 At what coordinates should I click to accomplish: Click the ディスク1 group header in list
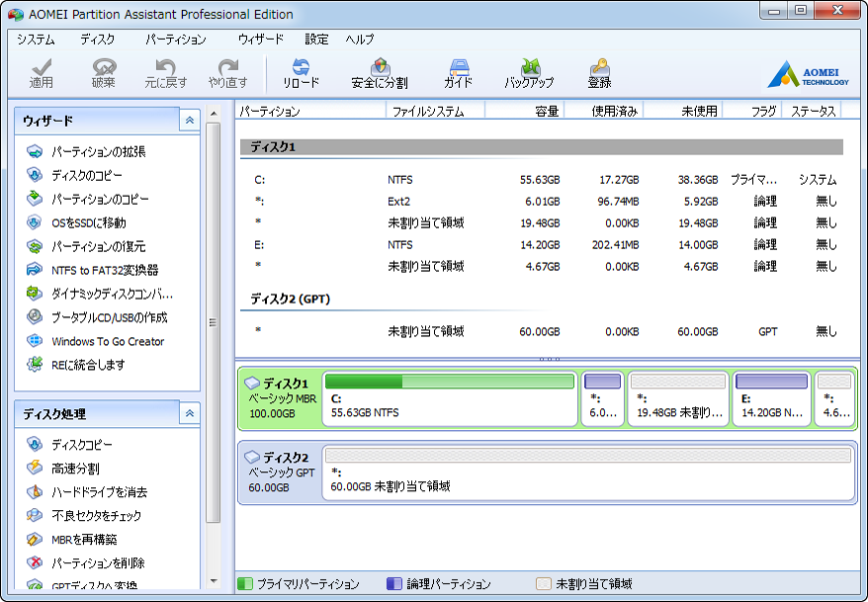(x=542, y=147)
